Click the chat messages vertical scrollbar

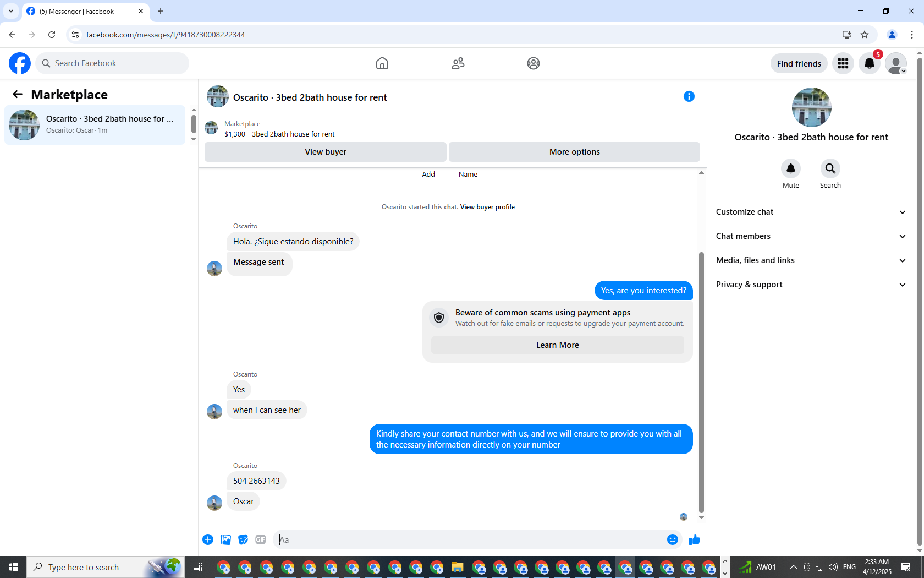pos(701,383)
